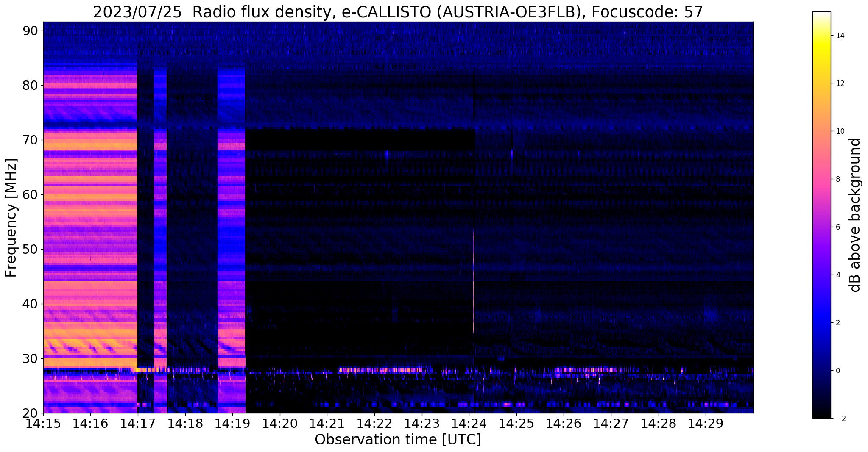
Task: Click the 14:19 time tick label
Action: [x=232, y=423]
